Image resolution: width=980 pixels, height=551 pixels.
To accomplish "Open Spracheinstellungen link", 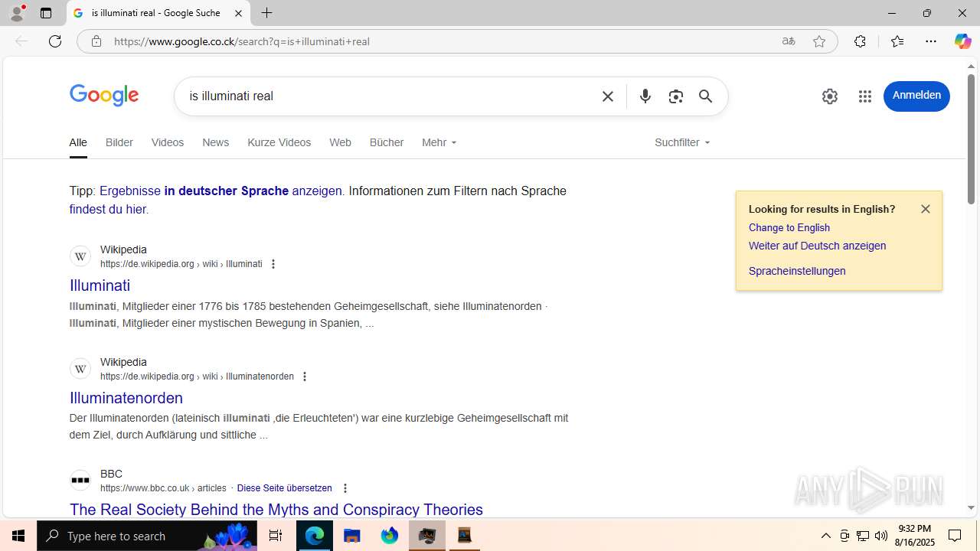I will 797,271.
